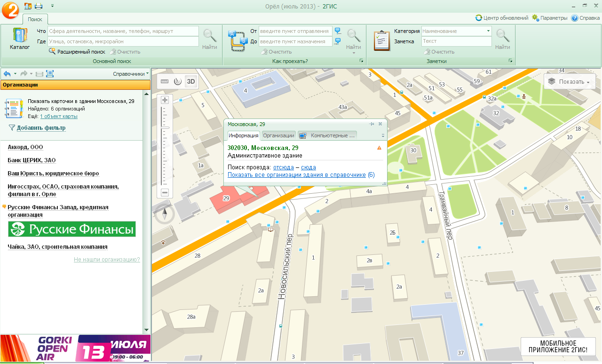
Task: Open the Показать layers dropdown
Action: tap(570, 82)
